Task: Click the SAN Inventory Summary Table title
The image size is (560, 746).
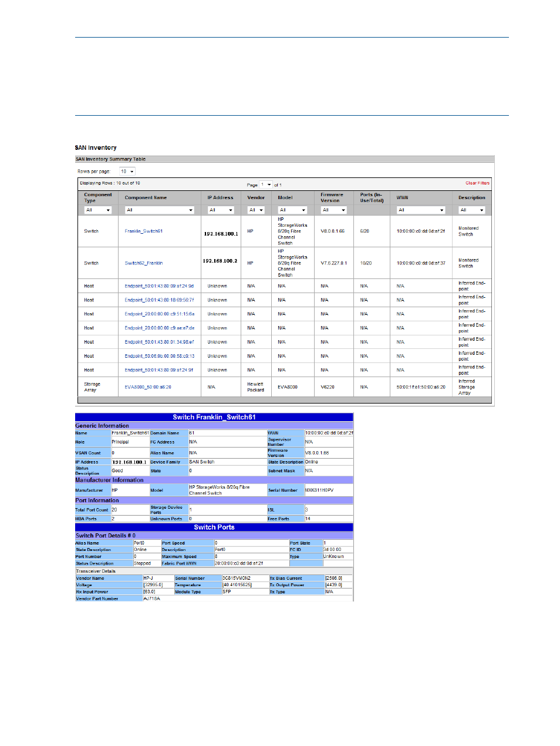Action: [x=110, y=159]
